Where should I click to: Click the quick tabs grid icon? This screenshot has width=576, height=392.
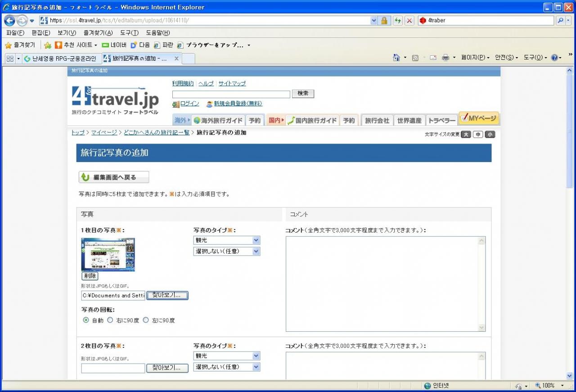[x=10, y=59]
